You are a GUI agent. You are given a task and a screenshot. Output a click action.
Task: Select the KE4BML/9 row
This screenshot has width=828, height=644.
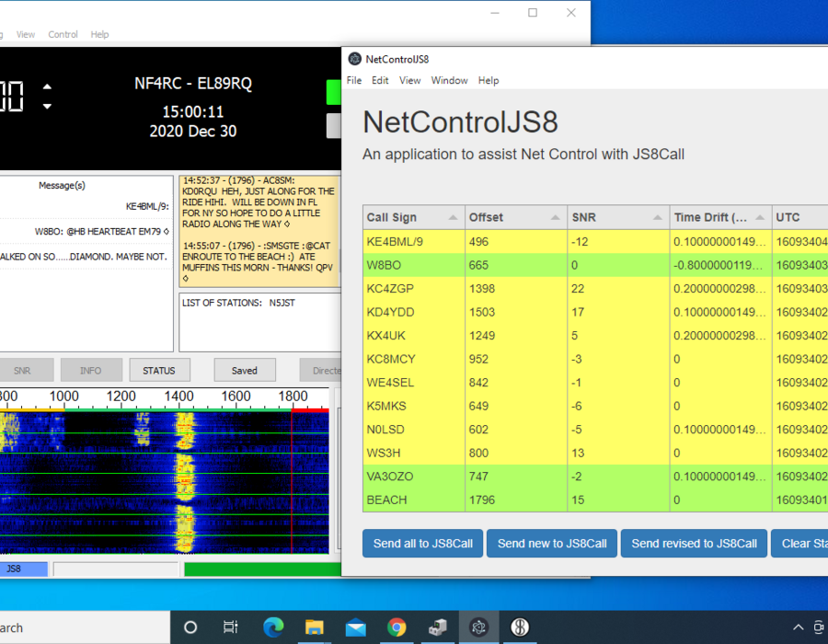pyautogui.click(x=595, y=241)
